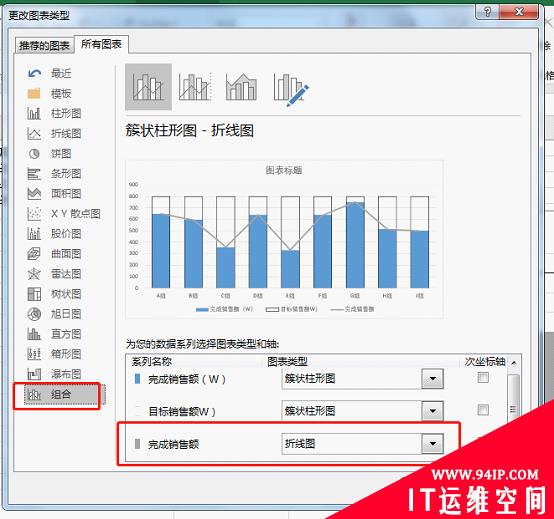
Task: Enable secondary axis for 完成销售额（W）
Action: pos(483,378)
